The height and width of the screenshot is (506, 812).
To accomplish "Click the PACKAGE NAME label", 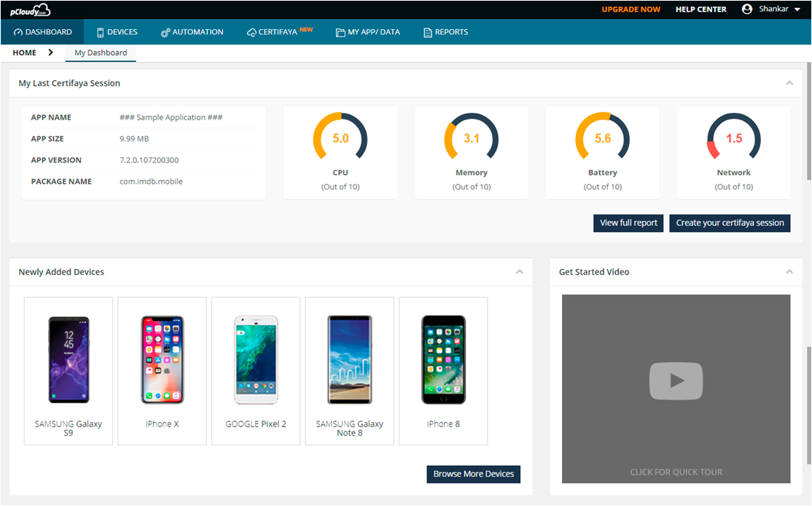I will pos(61,182).
